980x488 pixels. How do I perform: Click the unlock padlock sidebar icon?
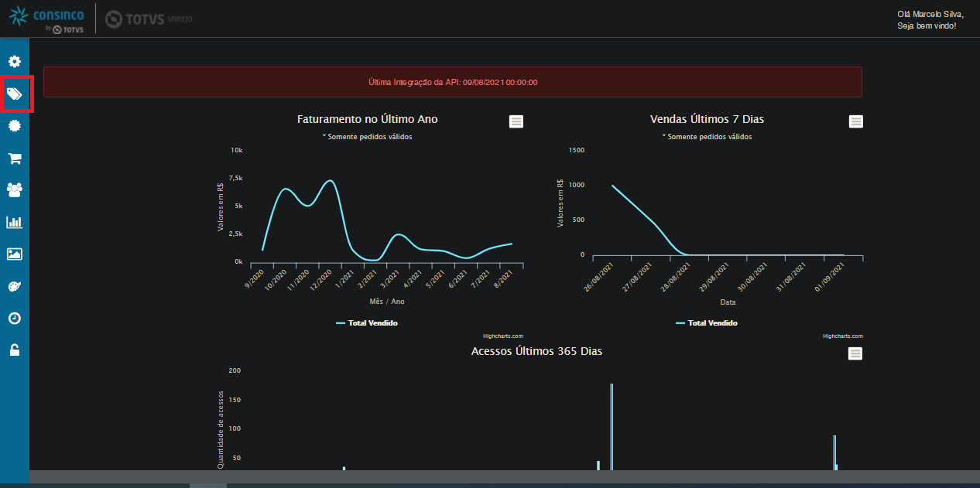tap(14, 350)
